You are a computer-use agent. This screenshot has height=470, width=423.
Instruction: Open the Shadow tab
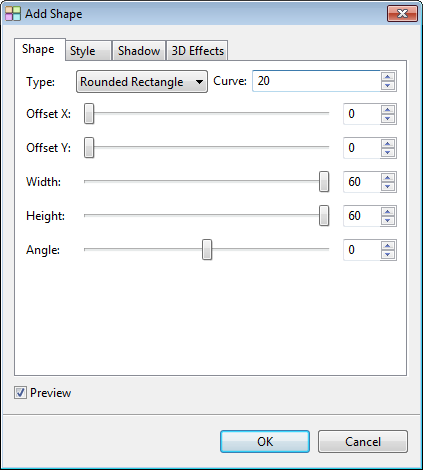click(139, 51)
